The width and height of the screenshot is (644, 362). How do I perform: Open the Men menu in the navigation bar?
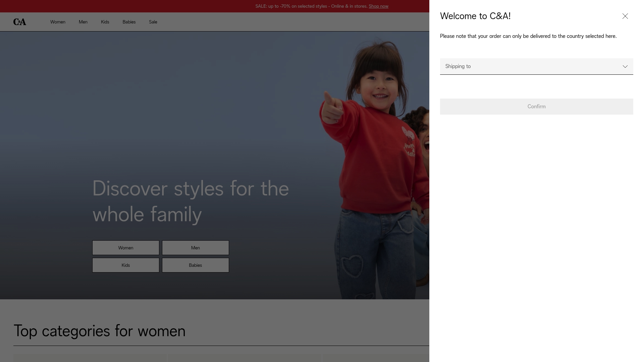[x=83, y=22]
